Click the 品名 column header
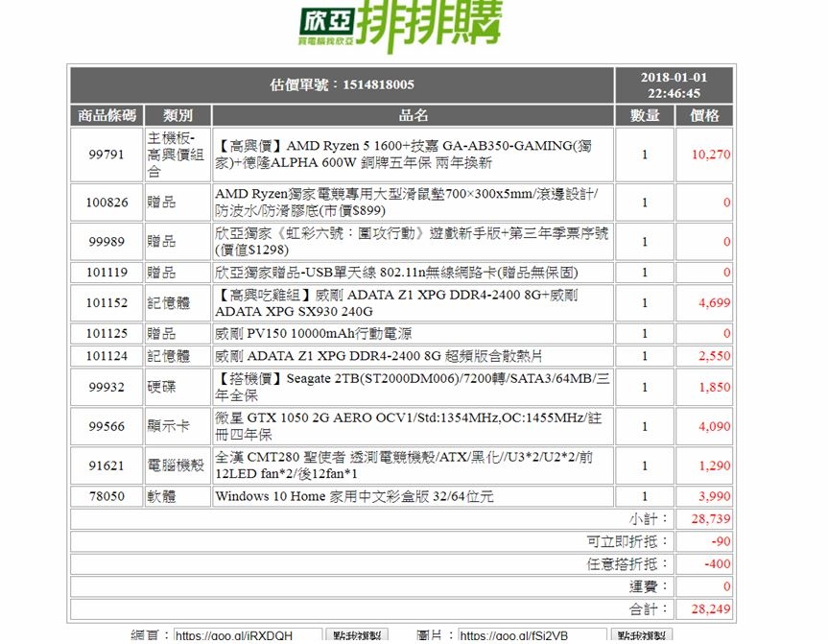The height and width of the screenshot is (644, 828). (x=413, y=115)
